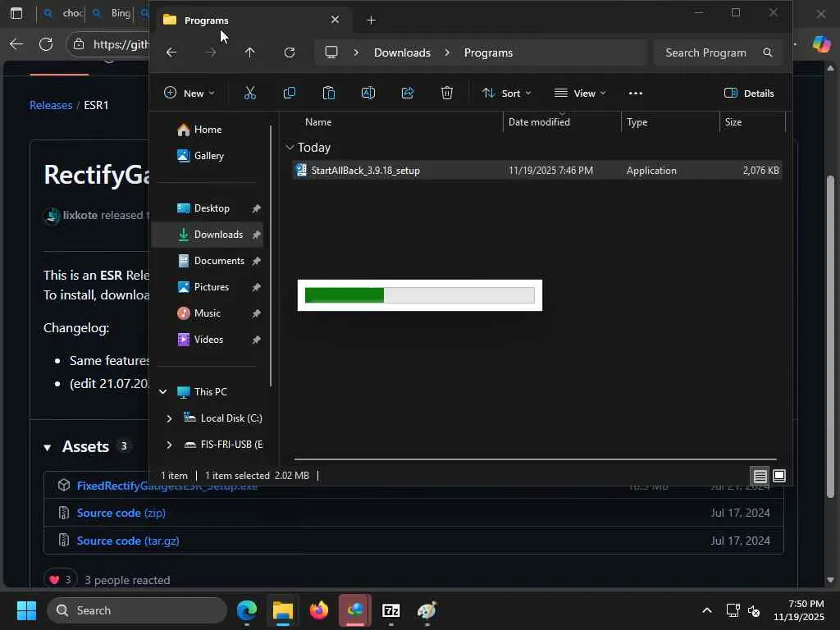
Task: Click the Rename icon
Action: [368, 94]
